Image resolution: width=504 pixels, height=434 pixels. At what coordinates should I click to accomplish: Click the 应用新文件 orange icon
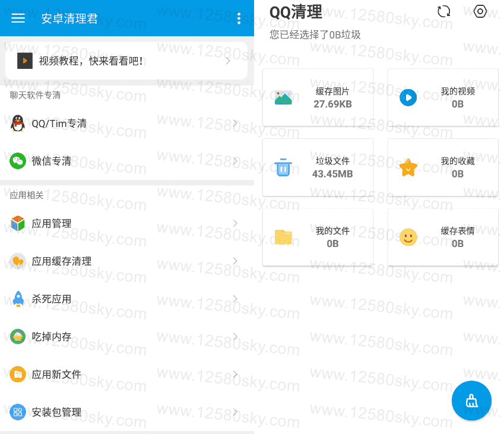pyautogui.click(x=18, y=374)
